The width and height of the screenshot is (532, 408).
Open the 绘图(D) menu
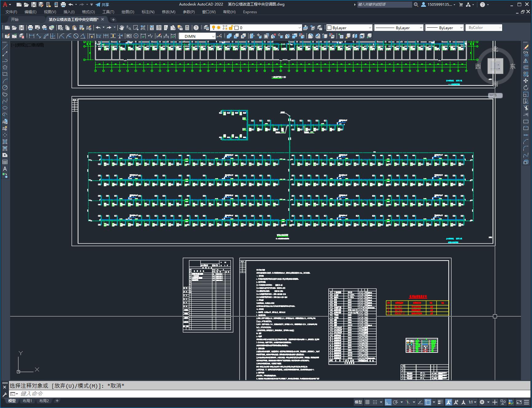[128, 12]
